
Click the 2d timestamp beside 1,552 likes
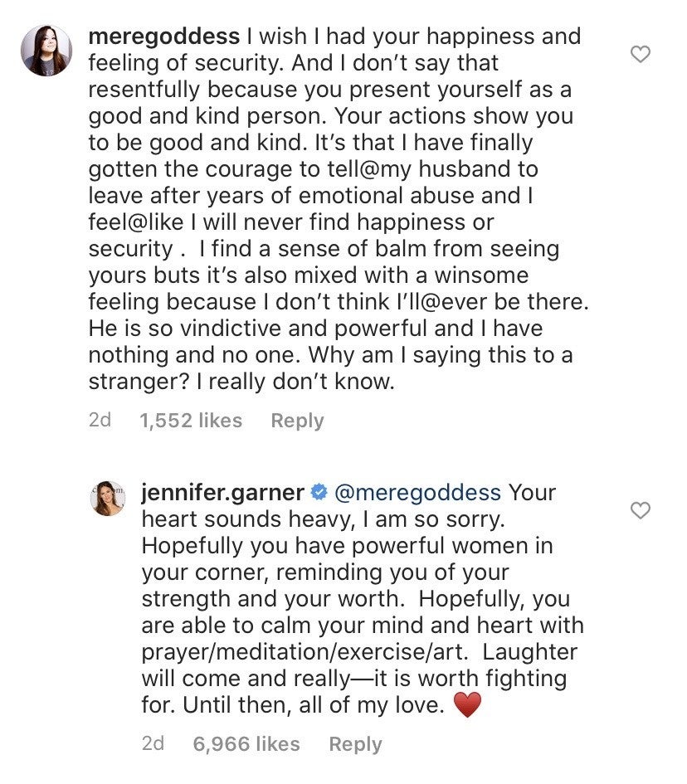(100, 421)
